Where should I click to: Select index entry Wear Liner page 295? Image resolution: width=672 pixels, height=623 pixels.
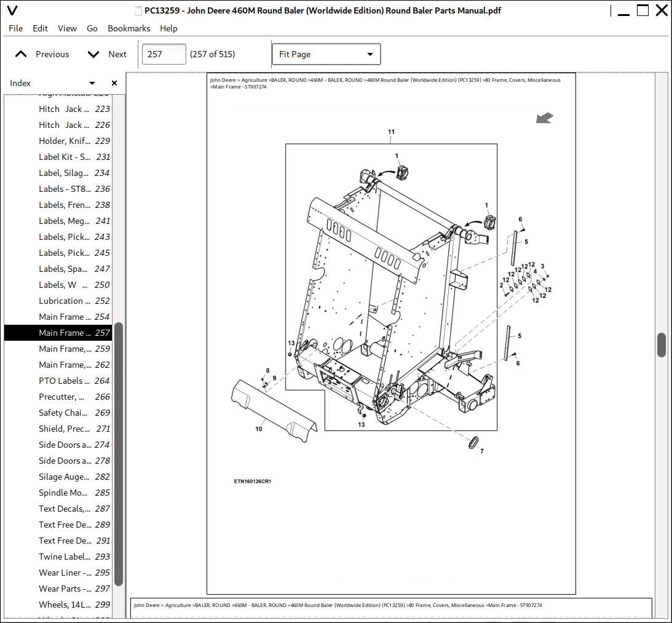click(58, 573)
